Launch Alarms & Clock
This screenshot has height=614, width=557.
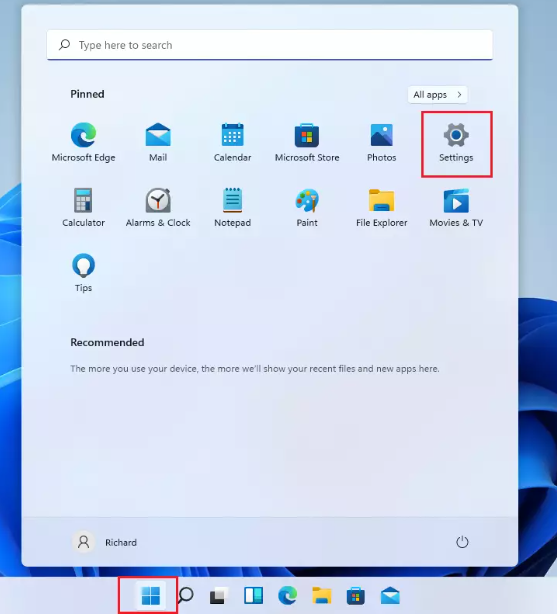(x=158, y=208)
